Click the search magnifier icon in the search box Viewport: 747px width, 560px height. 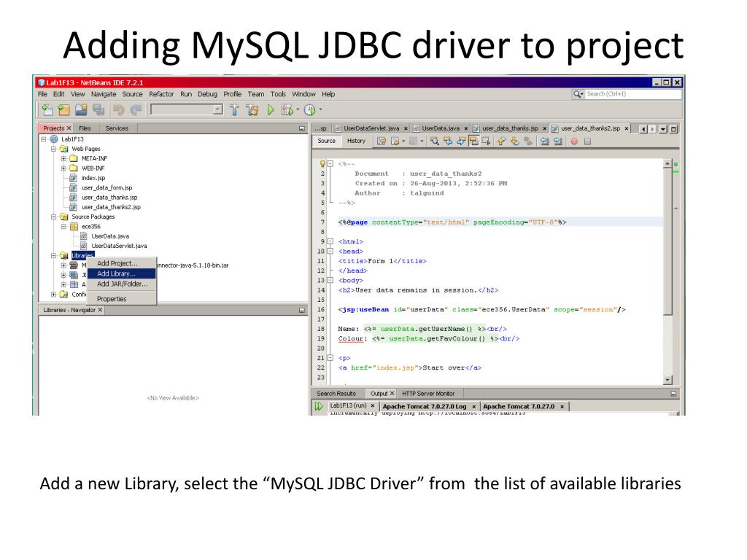[x=578, y=94]
